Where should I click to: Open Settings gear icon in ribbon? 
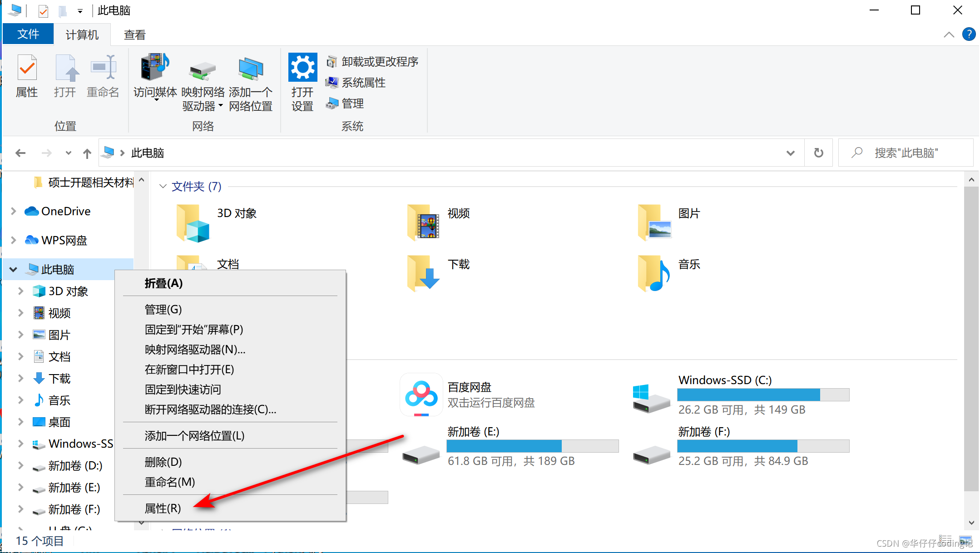[x=302, y=68]
